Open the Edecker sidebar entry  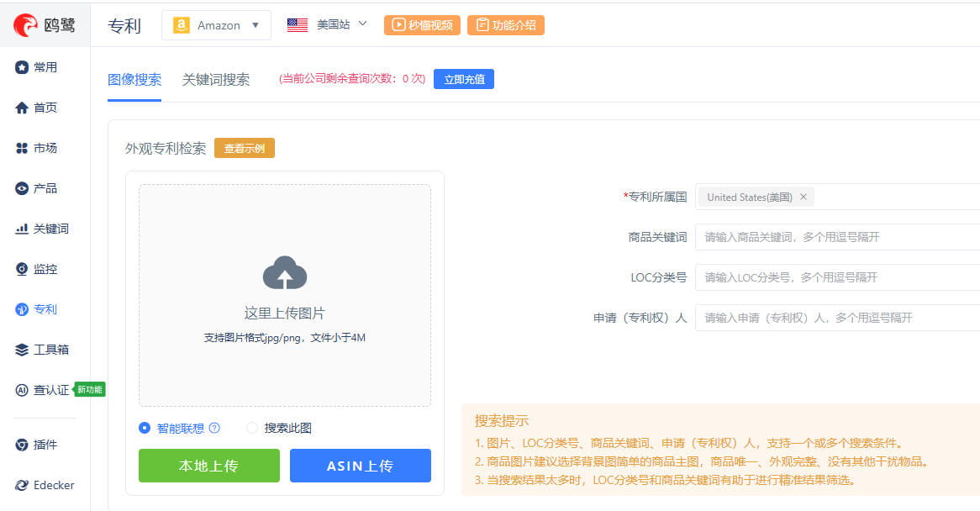(45, 485)
